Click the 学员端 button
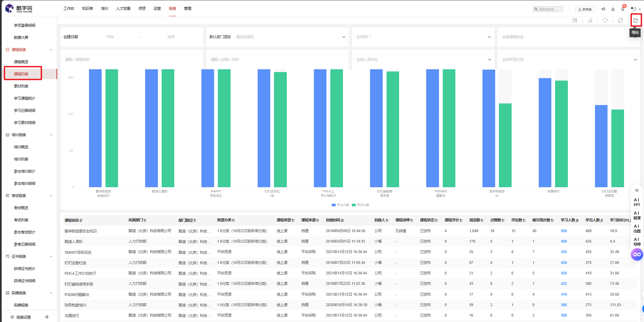644x322 pixels. pyautogui.click(x=584, y=9)
